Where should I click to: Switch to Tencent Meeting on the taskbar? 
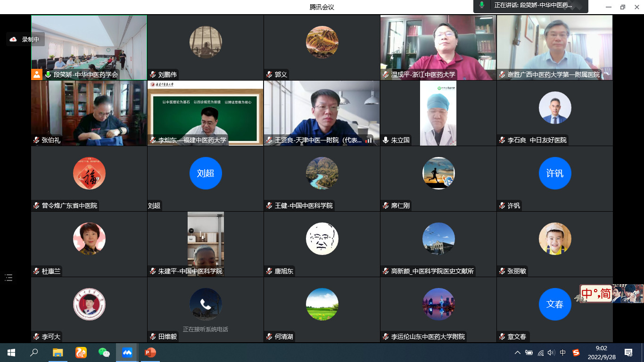(x=127, y=353)
